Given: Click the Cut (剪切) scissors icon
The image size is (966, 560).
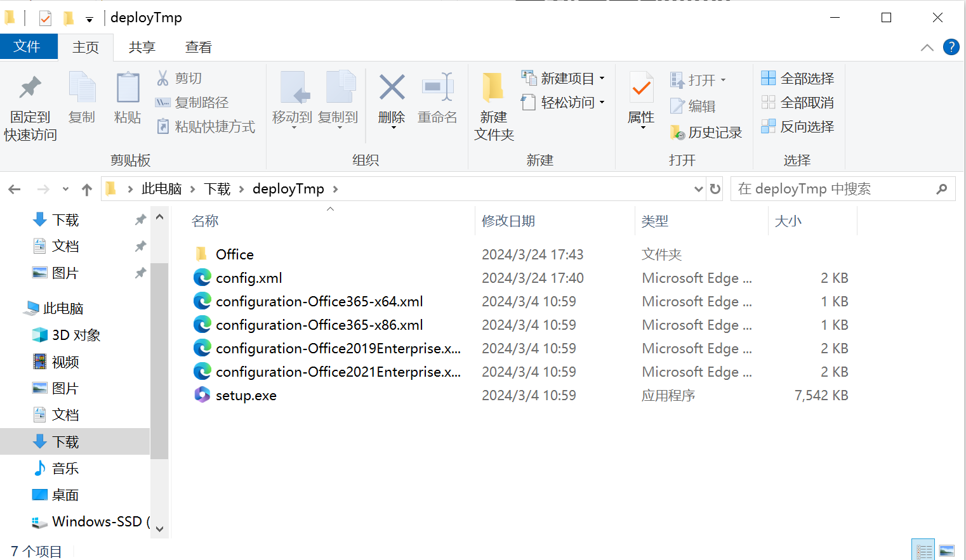Looking at the screenshot, I should point(163,78).
